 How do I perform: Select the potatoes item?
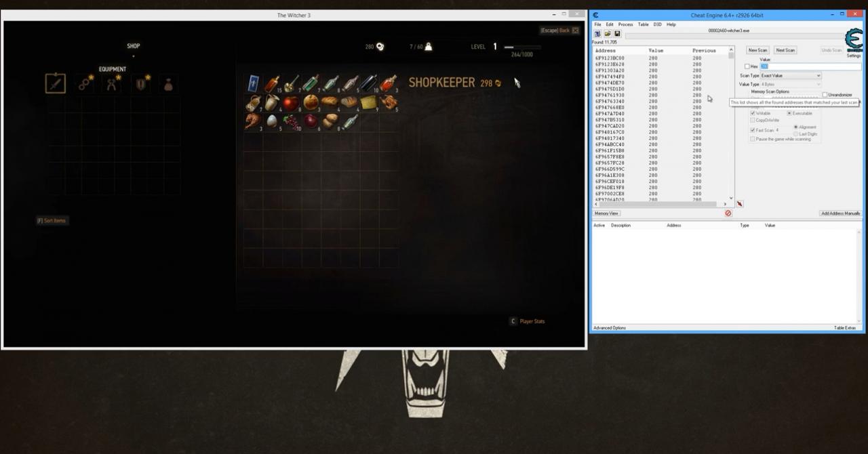pos(330,122)
